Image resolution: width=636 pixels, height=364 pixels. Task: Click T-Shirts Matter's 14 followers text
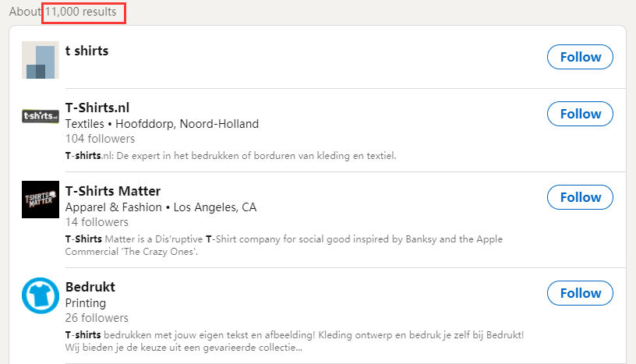click(97, 222)
